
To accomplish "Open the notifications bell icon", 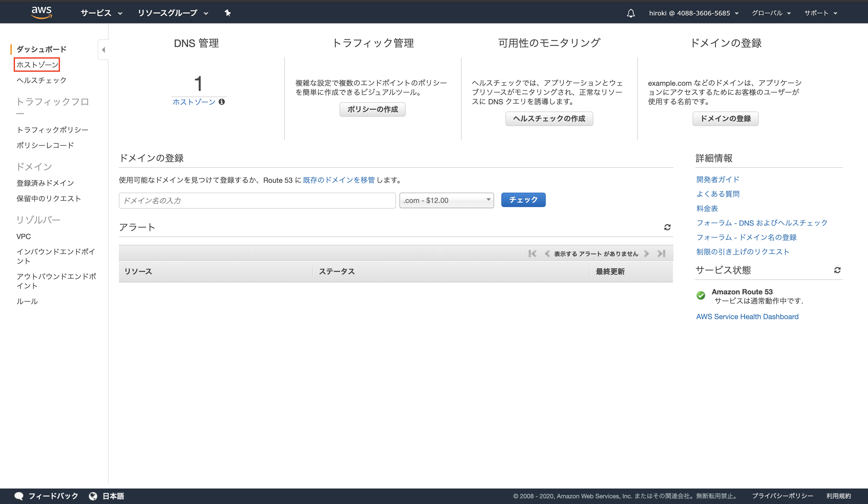I will [x=631, y=13].
